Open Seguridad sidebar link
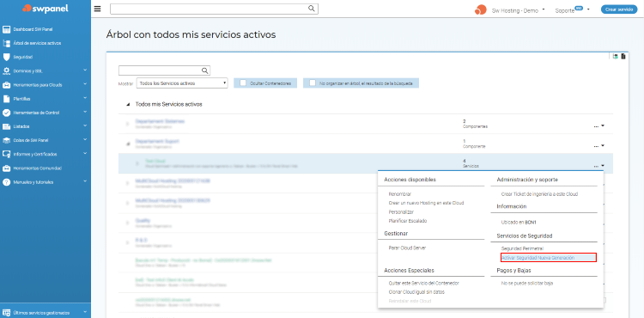The image size is (644, 318). 23,57
